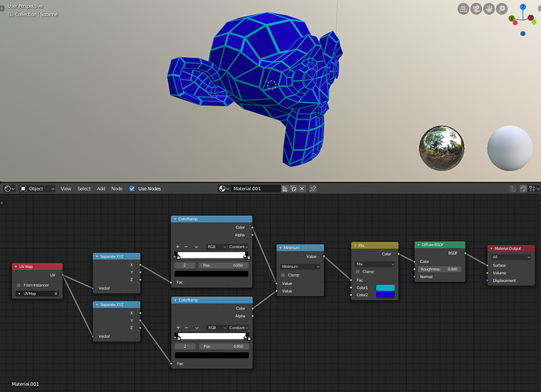Toggle the pin icon in node editor header
This screenshot has width=541, height=392.
(x=313, y=189)
